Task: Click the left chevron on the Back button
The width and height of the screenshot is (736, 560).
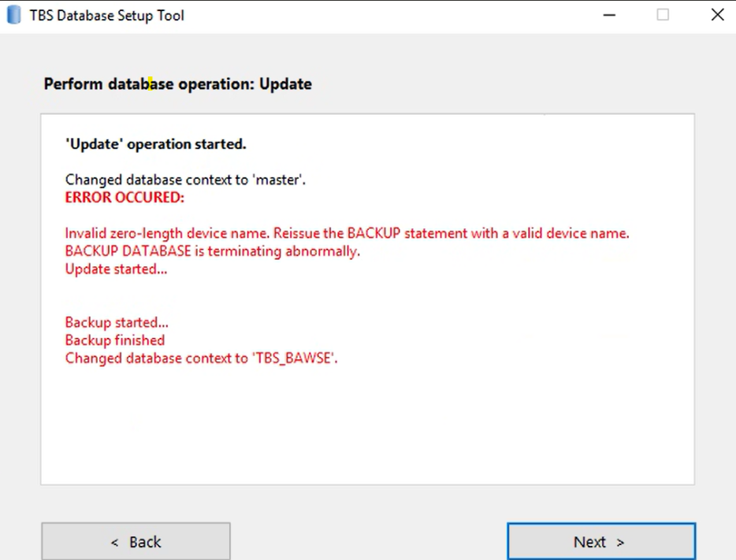Action: [x=114, y=543]
